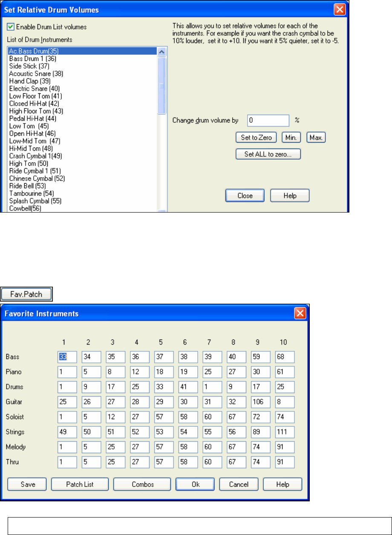Click Set to Zero button
The width and height of the screenshot is (392, 535).
pyautogui.click(x=256, y=138)
